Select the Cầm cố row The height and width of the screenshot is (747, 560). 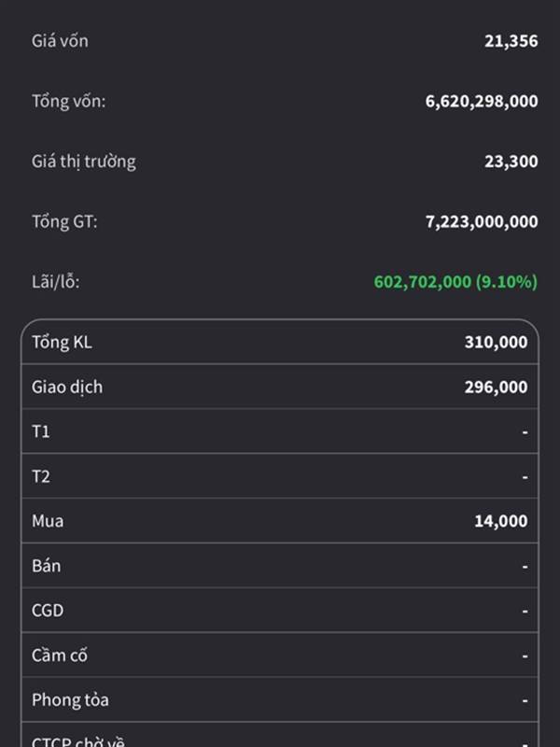click(x=280, y=655)
